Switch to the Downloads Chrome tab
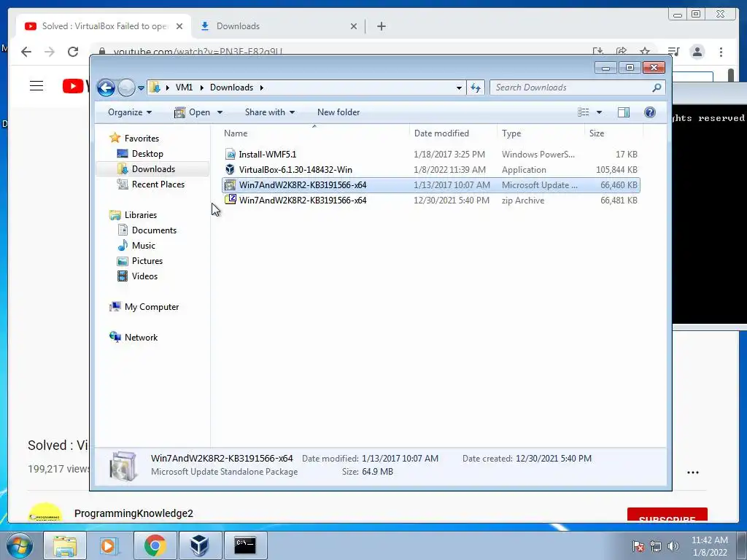The height and width of the screenshot is (560, 747). [x=278, y=26]
